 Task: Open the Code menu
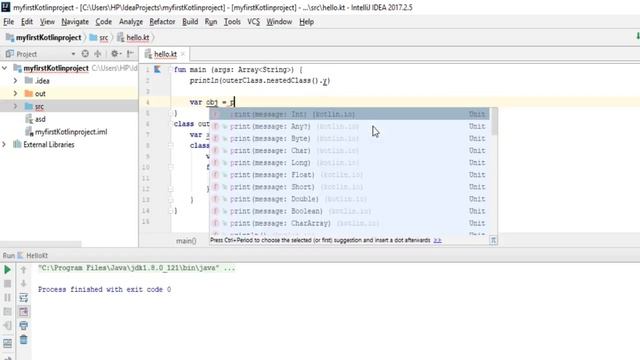click(x=104, y=22)
